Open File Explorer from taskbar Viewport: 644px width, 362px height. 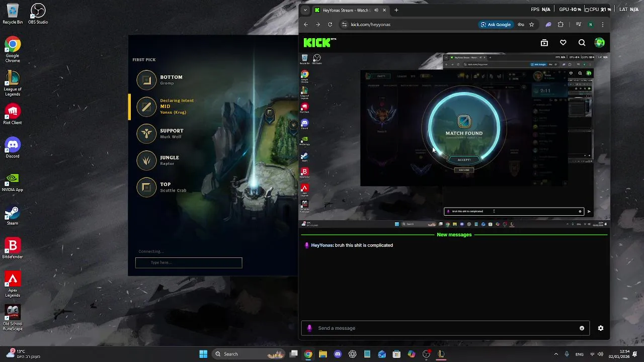tap(323, 354)
